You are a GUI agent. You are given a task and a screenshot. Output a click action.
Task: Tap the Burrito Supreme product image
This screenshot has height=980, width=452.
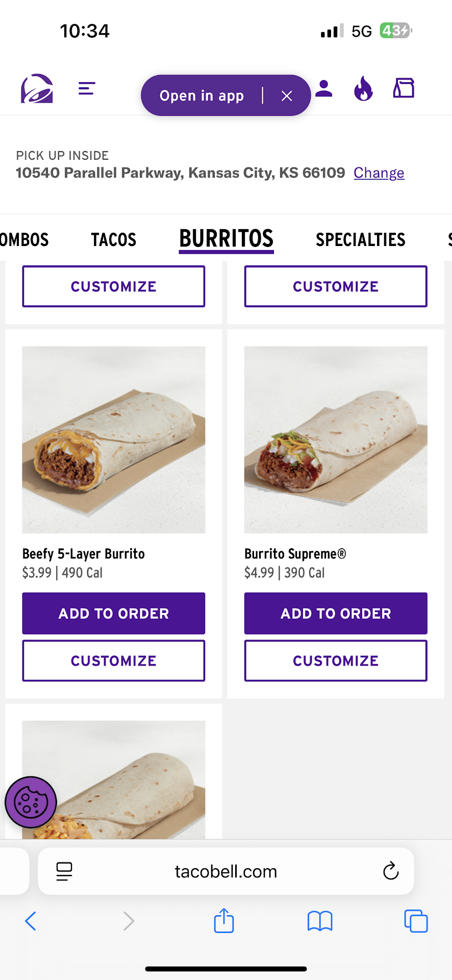[336, 439]
